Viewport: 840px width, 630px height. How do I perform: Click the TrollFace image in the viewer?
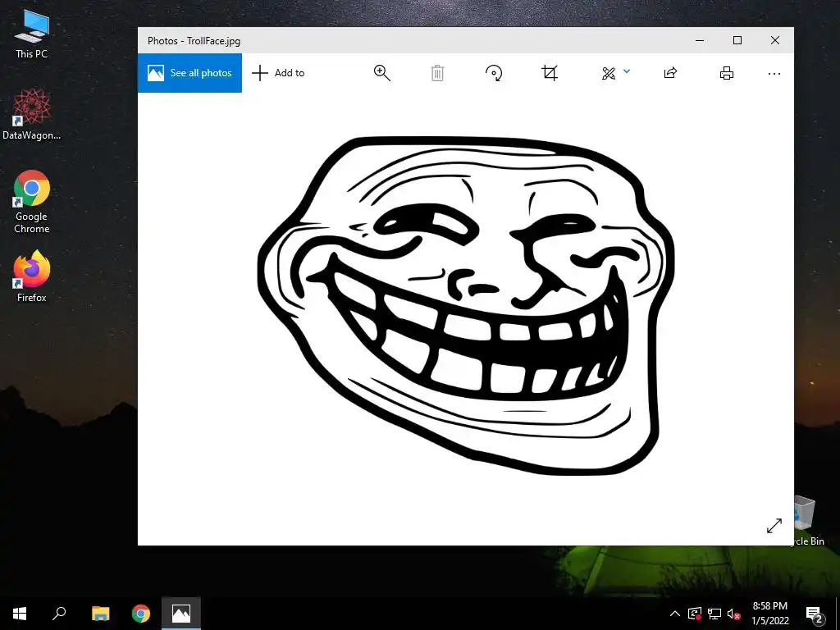tap(466, 305)
